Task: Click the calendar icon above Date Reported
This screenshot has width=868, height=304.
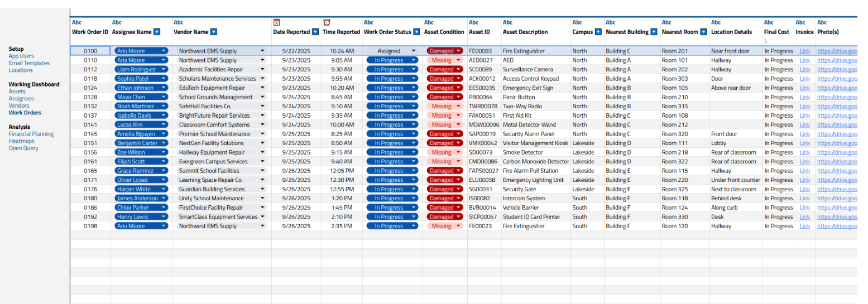Action: tap(276, 22)
